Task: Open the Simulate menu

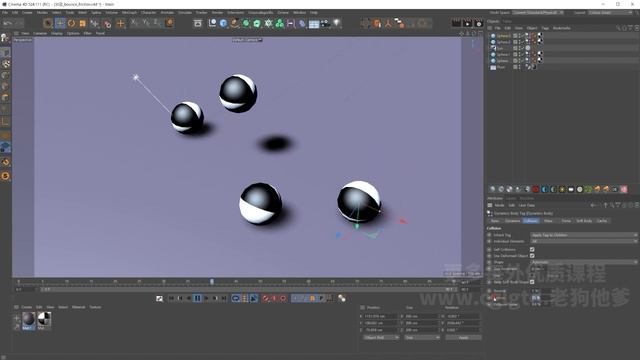Action: pyautogui.click(x=184, y=13)
